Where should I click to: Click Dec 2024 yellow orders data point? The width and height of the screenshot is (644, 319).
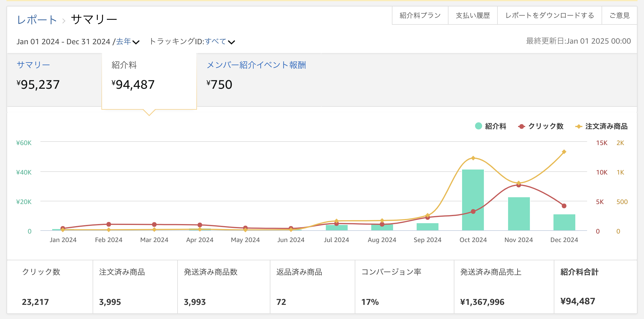click(564, 152)
